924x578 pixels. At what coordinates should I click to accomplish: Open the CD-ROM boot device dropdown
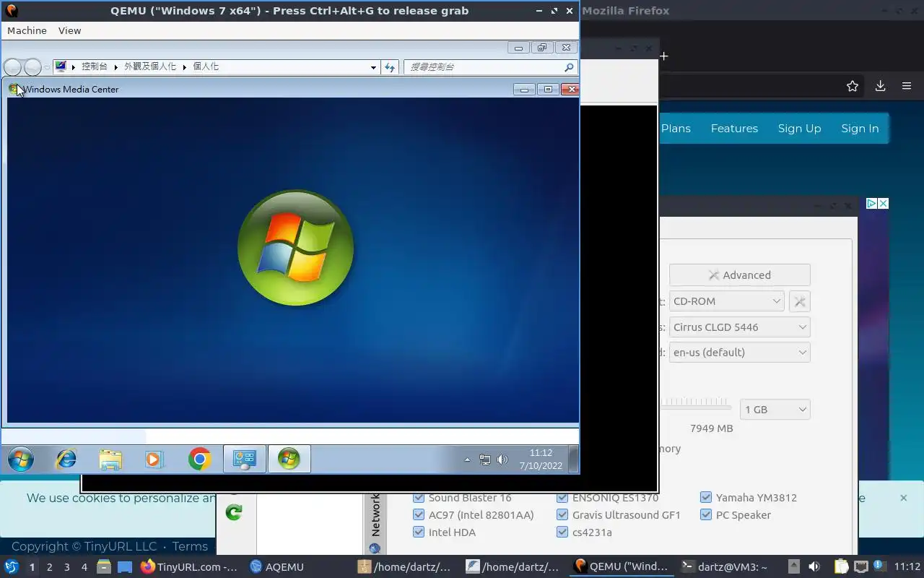pyautogui.click(x=726, y=301)
